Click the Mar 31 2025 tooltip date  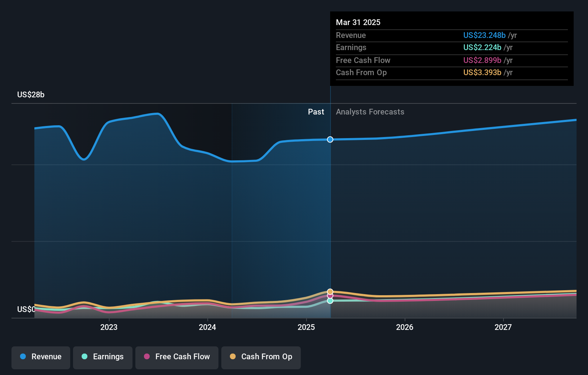358,22
